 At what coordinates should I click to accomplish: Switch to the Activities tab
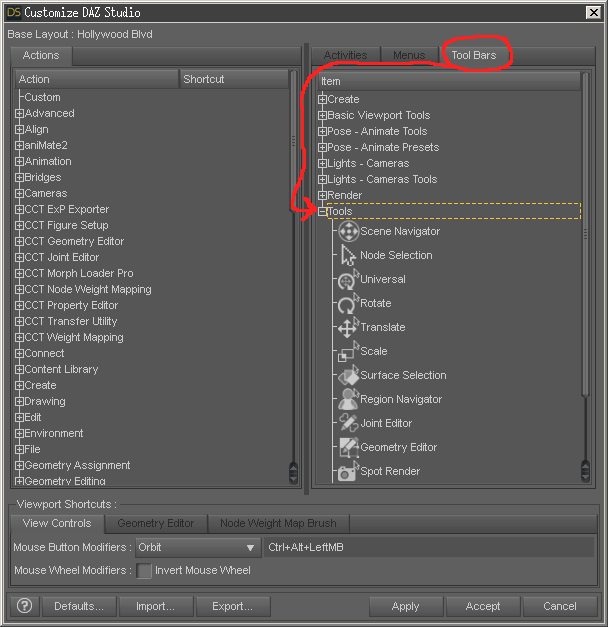click(346, 55)
